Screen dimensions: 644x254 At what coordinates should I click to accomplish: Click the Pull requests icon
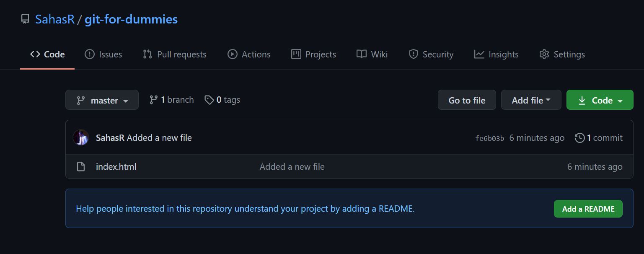click(147, 54)
